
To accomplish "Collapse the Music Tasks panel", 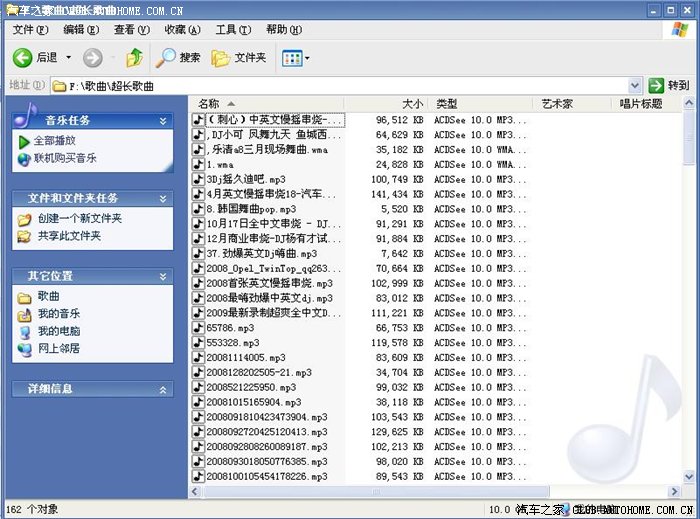I will pos(163,120).
